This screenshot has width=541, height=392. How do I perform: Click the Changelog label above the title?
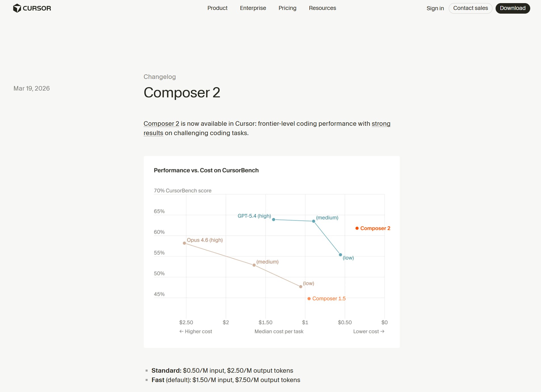[160, 77]
